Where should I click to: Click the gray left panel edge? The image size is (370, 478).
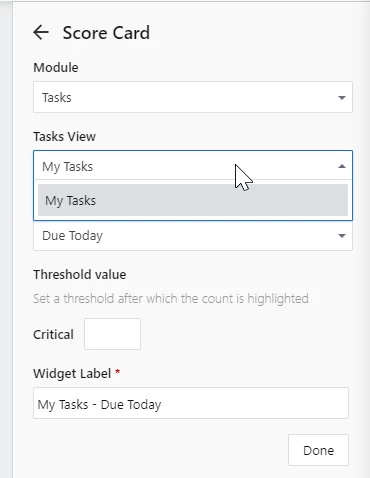tap(6, 239)
